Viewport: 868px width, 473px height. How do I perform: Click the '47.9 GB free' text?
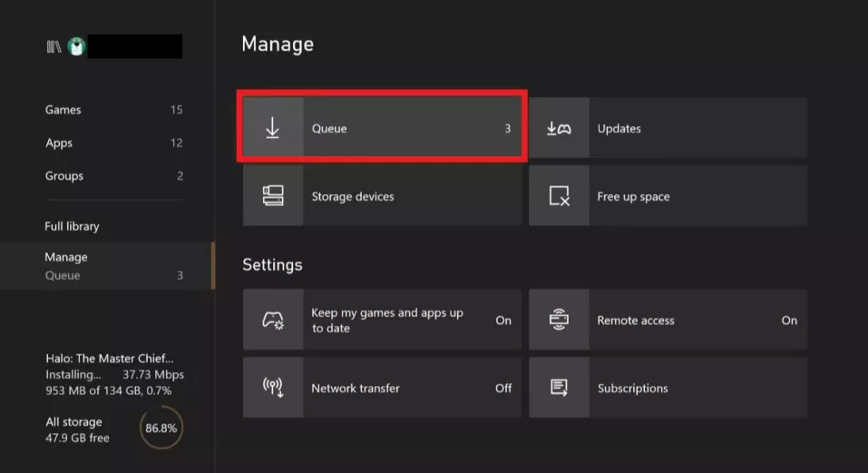coord(77,438)
